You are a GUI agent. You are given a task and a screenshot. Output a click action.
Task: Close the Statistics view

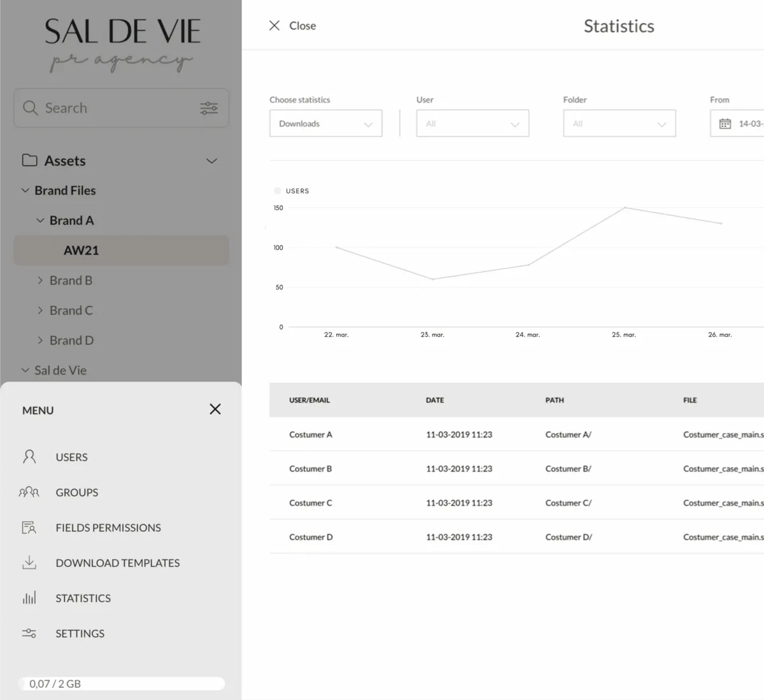click(292, 25)
